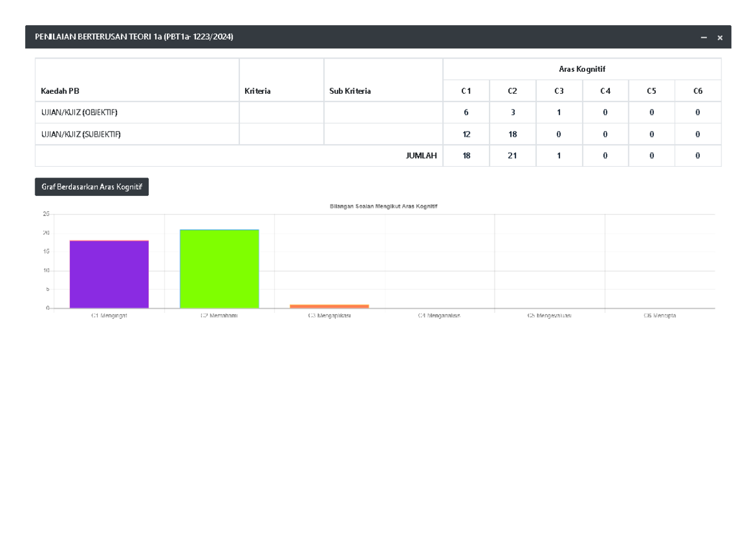Click the JUMLAH total row label
Viewport: 756px width, 534px height.
(x=421, y=156)
